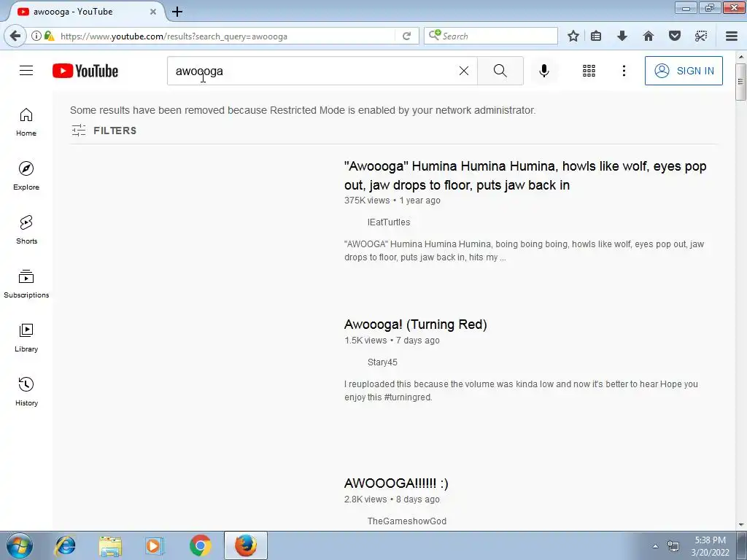The width and height of the screenshot is (747, 560).
Task: Open Subscriptions in the sidebar
Action: 26,284
